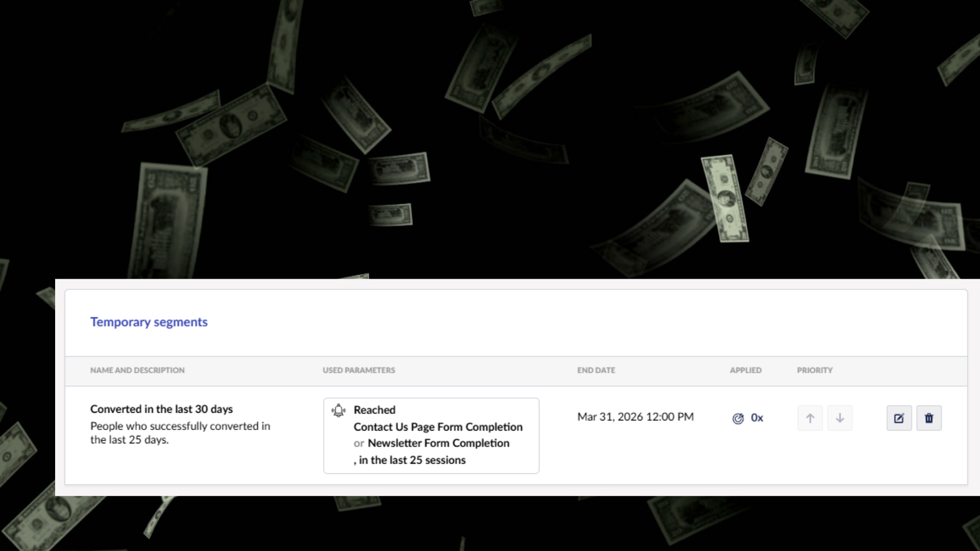Click the Reached label in parameters box
This screenshot has width=980, height=551.
[374, 410]
